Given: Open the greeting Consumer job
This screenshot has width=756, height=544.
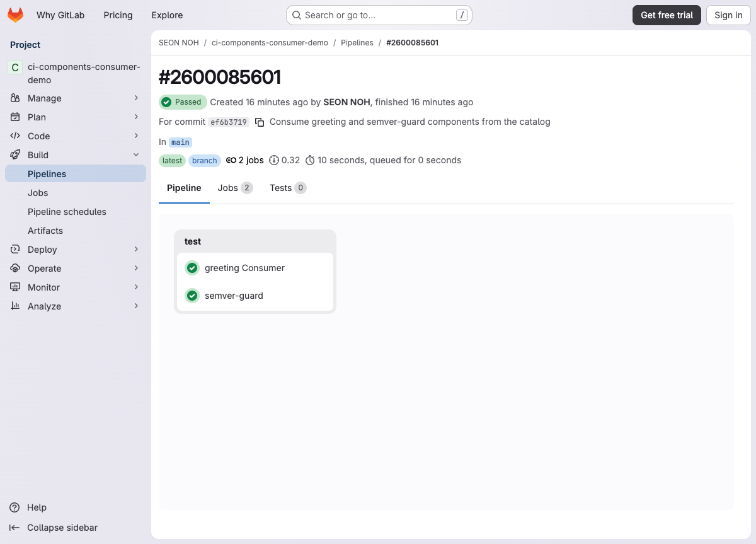Looking at the screenshot, I should [255, 268].
